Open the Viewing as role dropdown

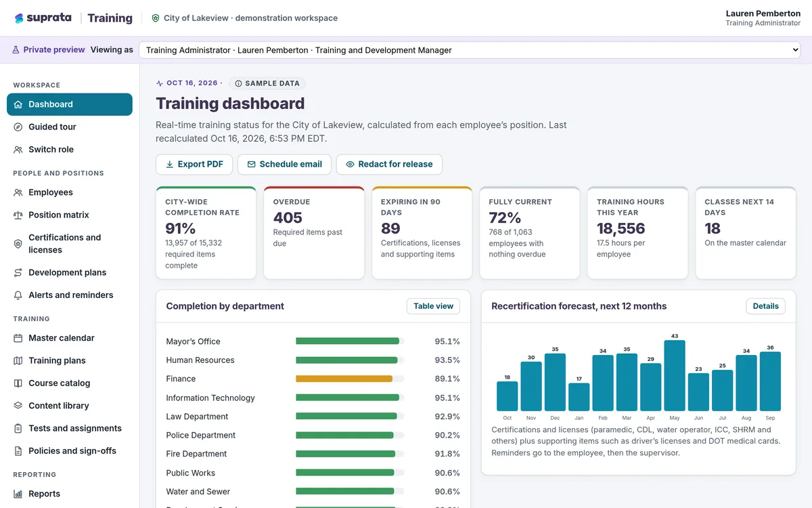(x=470, y=50)
